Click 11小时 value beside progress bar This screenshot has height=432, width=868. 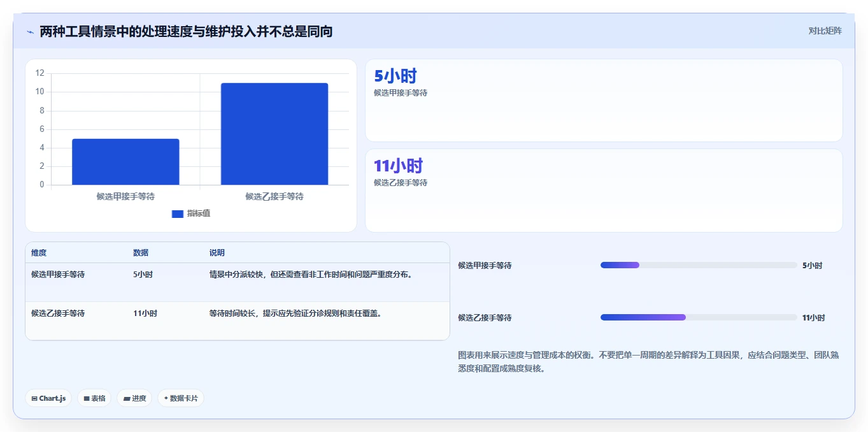click(814, 318)
